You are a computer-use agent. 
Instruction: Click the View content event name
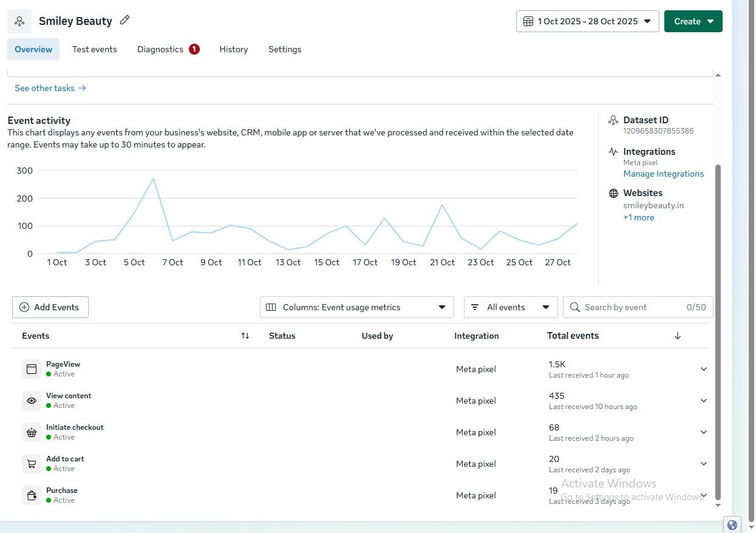tap(69, 396)
